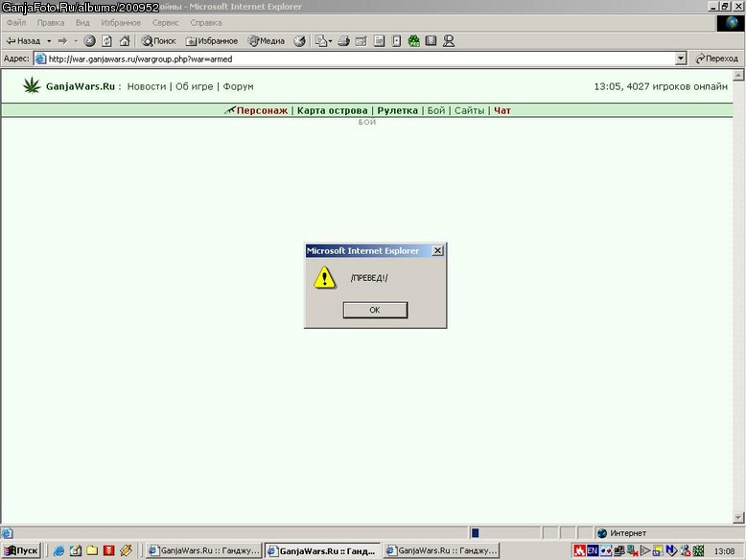
Task: Click the Refresh page icon
Action: pos(107,41)
